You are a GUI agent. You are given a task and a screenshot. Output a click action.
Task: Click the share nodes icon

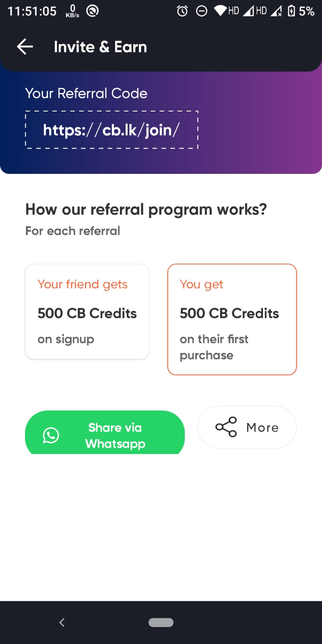pos(226,427)
